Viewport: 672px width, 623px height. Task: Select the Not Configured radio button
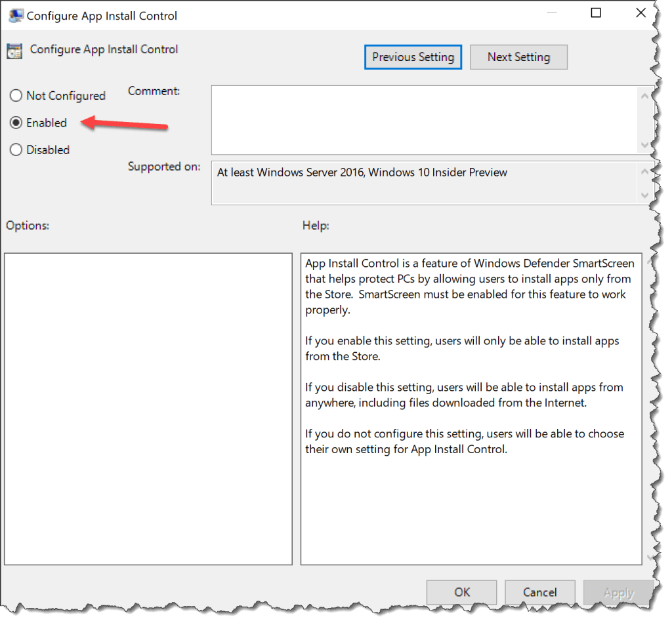click(16, 95)
